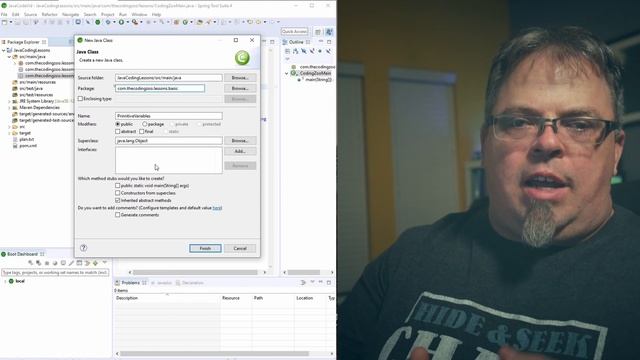
Task: Click the New Java Class green C toolbar icon
Action: click(x=185, y=22)
